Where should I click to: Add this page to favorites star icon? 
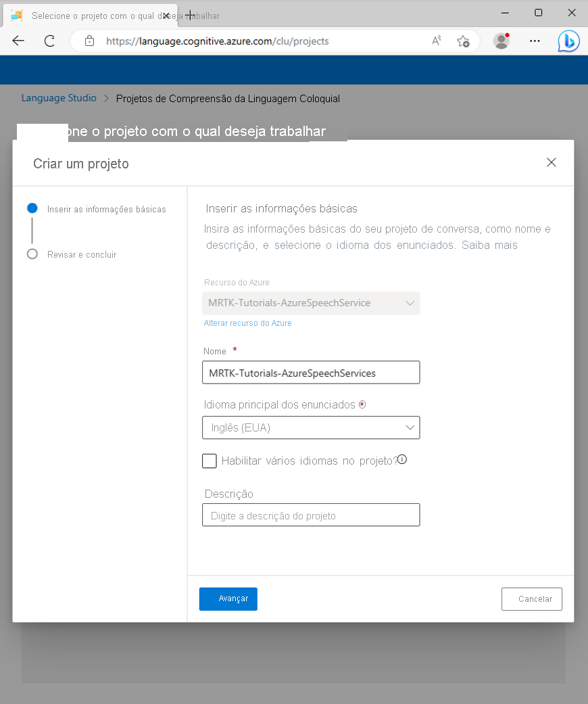(463, 41)
